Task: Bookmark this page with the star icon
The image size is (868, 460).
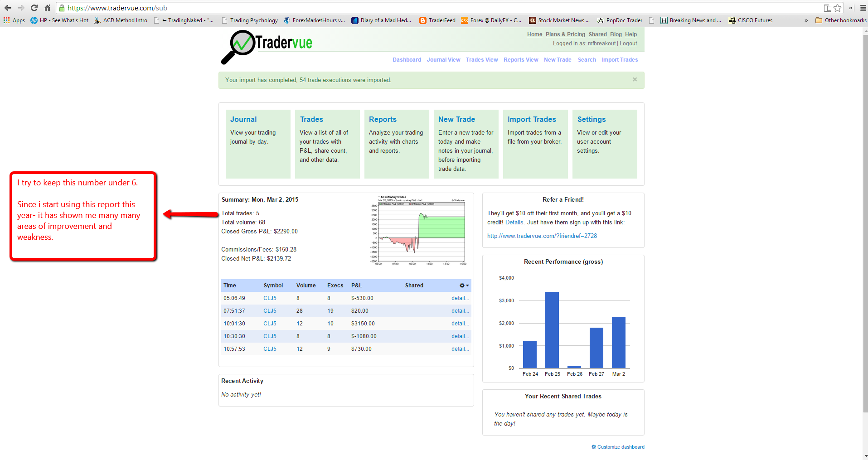Action: [x=838, y=8]
